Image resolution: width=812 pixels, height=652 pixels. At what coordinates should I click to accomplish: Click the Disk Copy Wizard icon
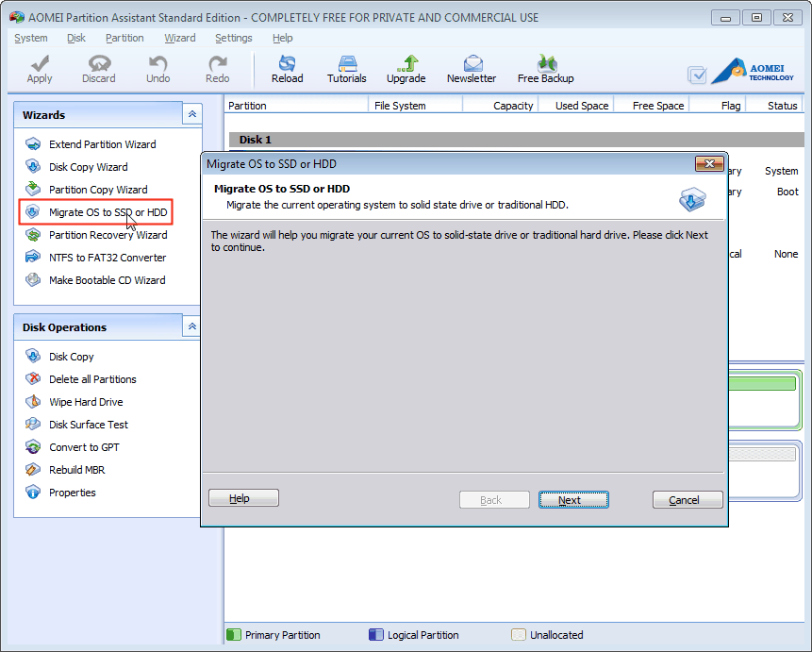tap(33, 166)
